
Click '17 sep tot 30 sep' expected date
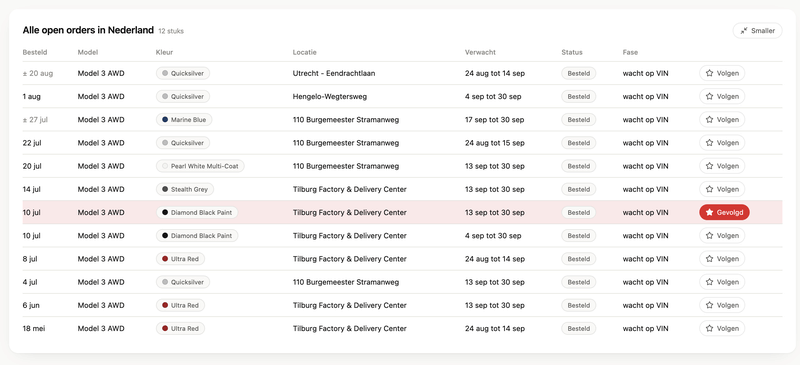(494, 119)
